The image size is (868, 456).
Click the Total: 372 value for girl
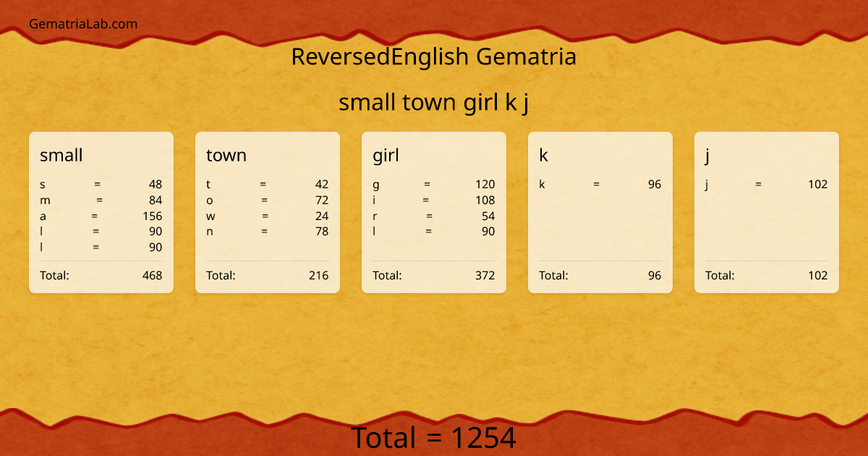point(485,275)
